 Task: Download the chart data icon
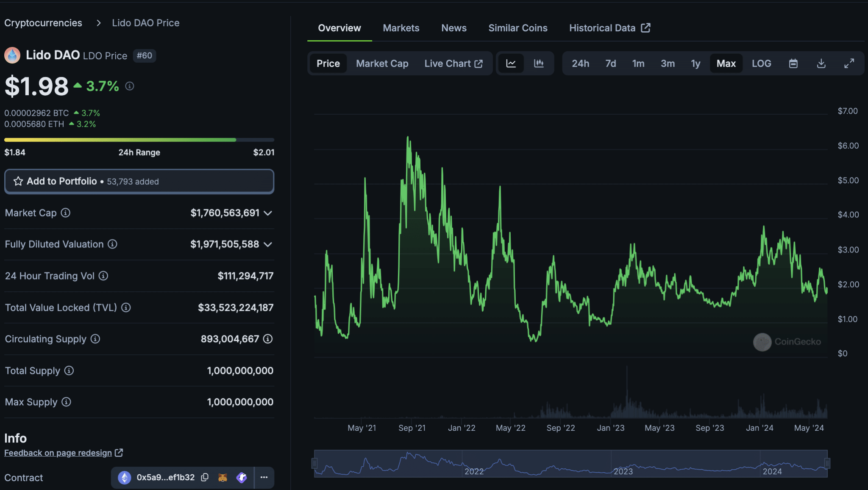[x=821, y=63]
